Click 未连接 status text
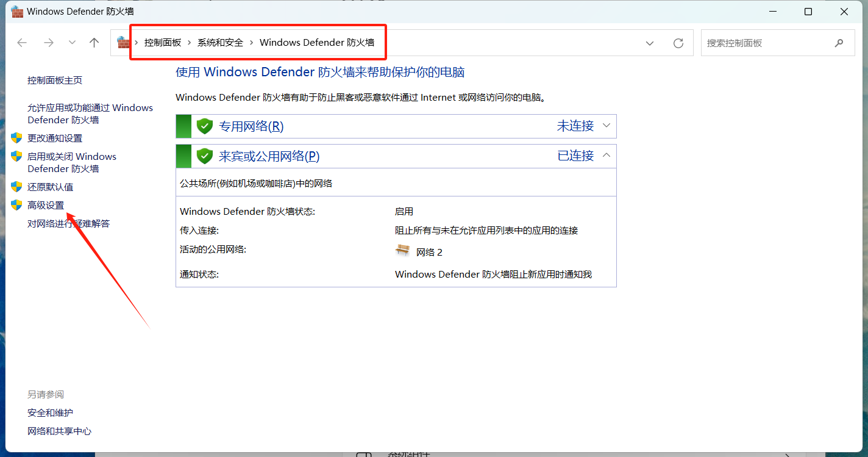Viewport: 868px width, 457px height. click(x=575, y=126)
